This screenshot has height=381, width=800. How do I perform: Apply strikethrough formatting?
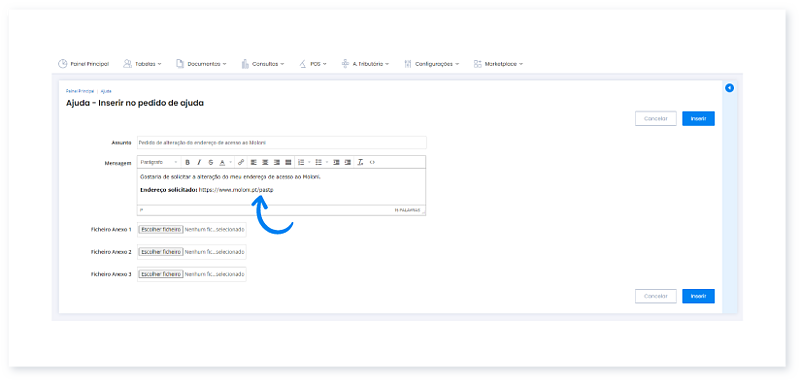click(x=211, y=162)
